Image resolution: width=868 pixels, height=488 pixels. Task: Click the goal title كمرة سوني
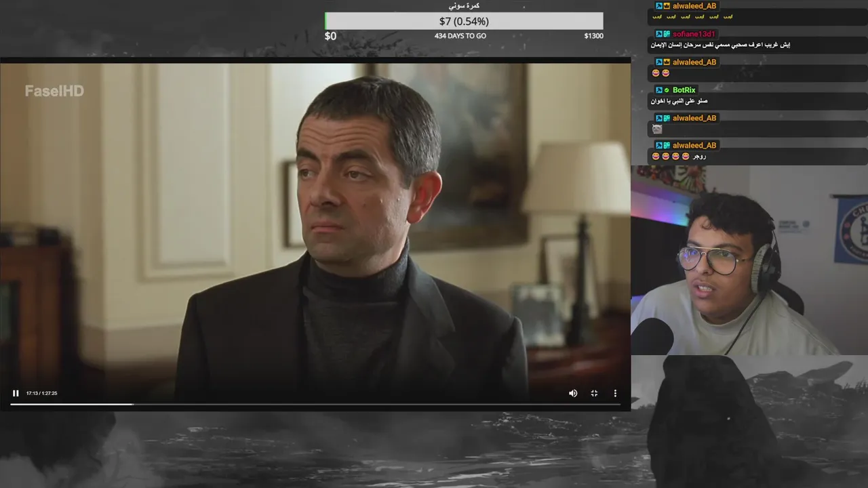pyautogui.click(x=464, y=5)
